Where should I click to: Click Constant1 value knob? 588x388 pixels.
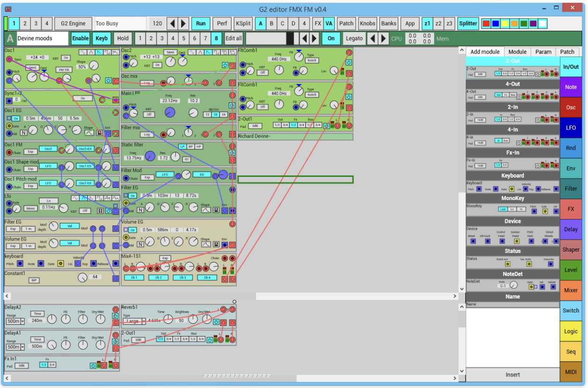pyautogui.click(x=82, y=277)
